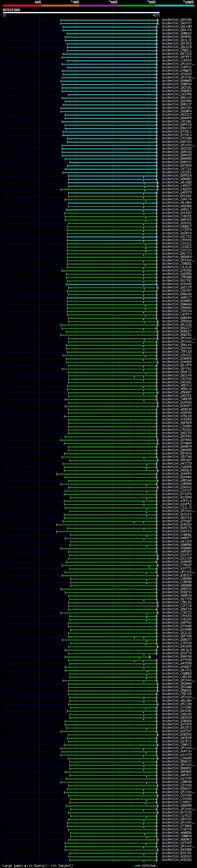Click the green ~80% identity legend segment
Image resolution: width=197 pixels, height=868 pixels.
click(x=137, y=6)
